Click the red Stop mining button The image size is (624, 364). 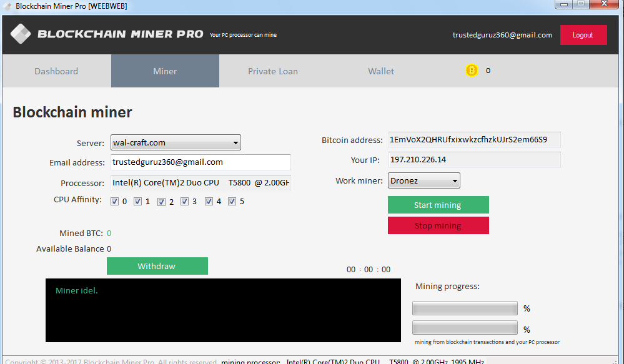coord(438,225)
